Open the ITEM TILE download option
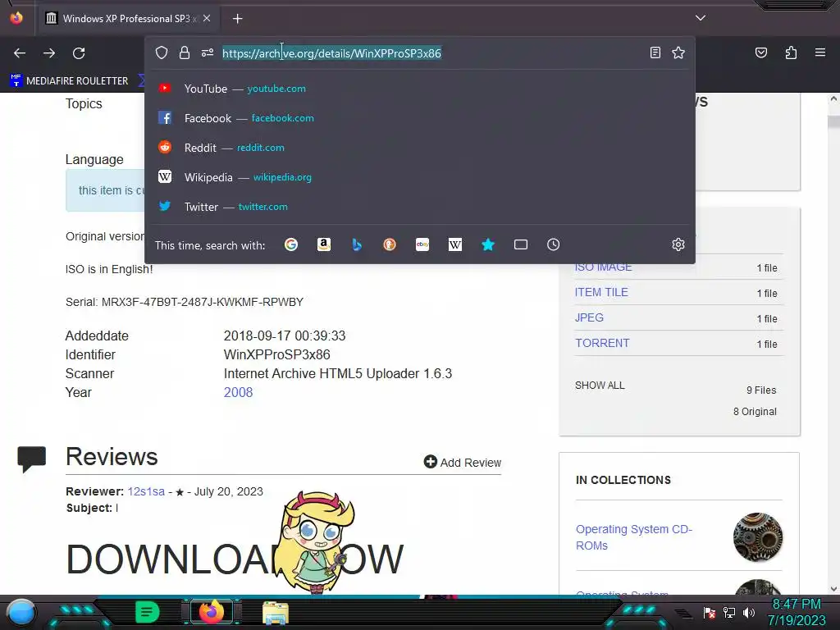Screen dimensions: 840x630 point(601,293)
